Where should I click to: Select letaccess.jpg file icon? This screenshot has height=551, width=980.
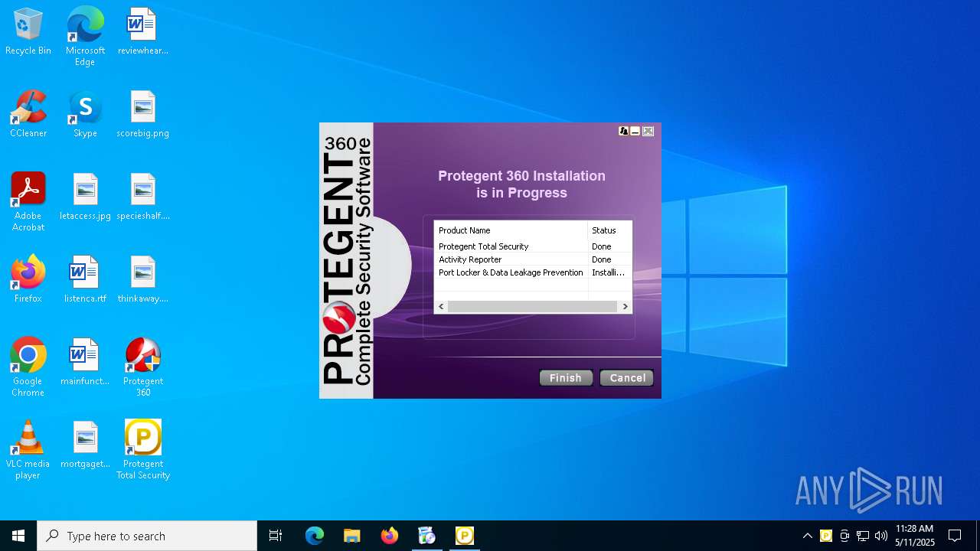[85, 197]
